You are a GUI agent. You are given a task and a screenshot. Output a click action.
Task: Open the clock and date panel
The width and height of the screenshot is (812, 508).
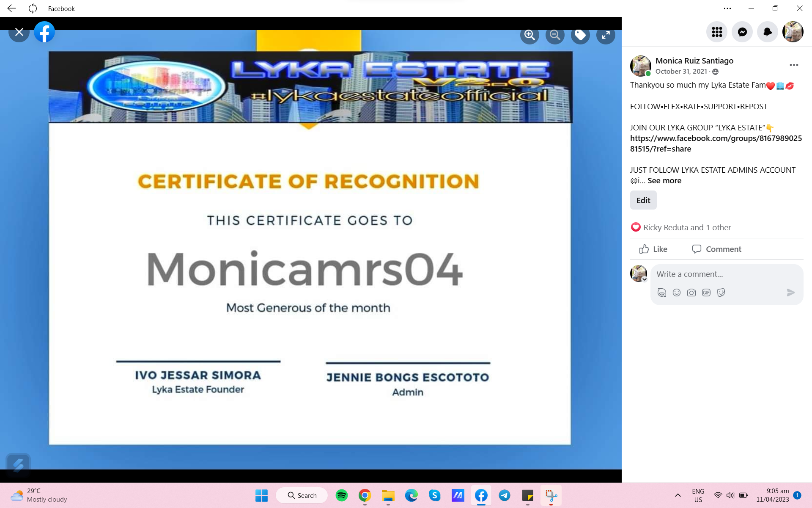(x=773, y=495)
